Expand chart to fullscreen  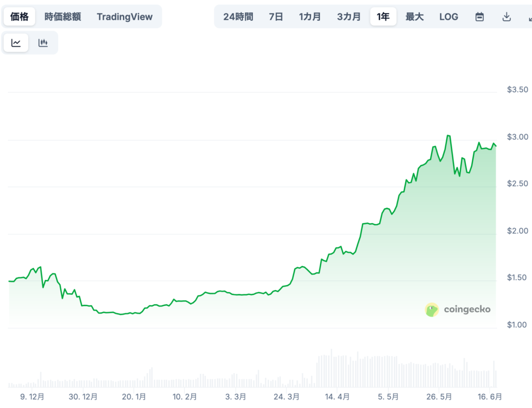click(529, 17)
